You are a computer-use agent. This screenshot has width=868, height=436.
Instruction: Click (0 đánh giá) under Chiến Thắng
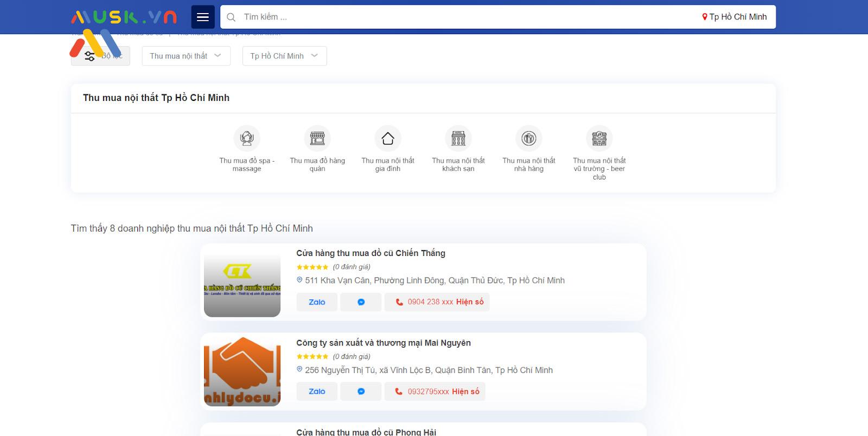click(x=352, y=267)
